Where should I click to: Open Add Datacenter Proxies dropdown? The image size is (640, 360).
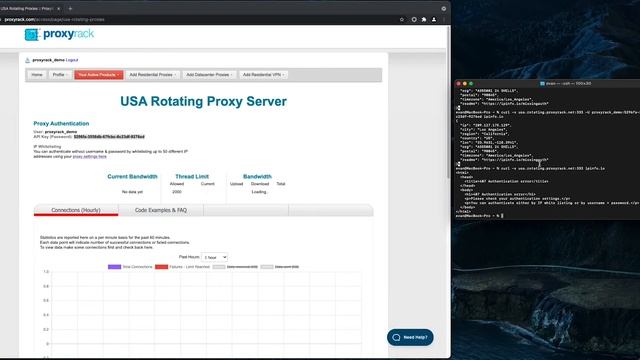(x=209, y=75)
